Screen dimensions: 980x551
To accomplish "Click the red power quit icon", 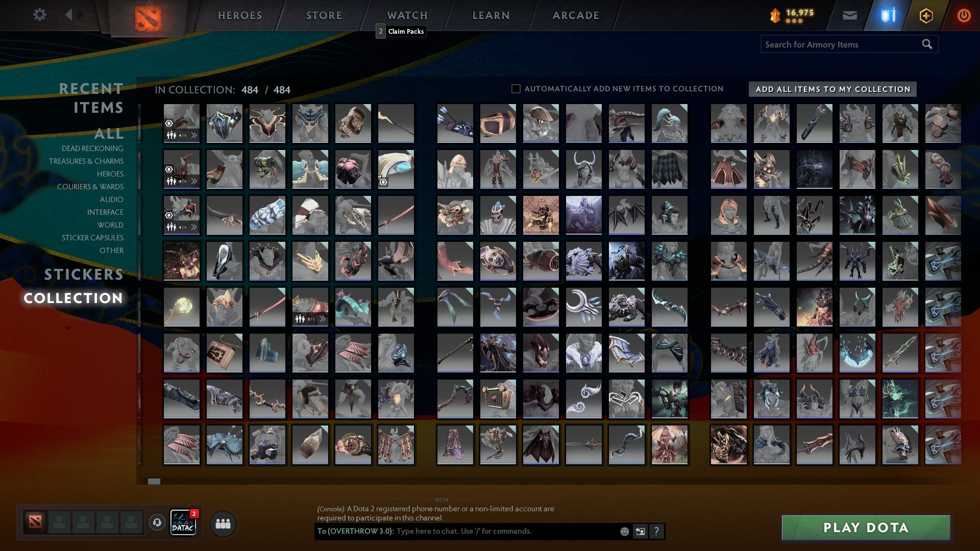I will 964,16.
